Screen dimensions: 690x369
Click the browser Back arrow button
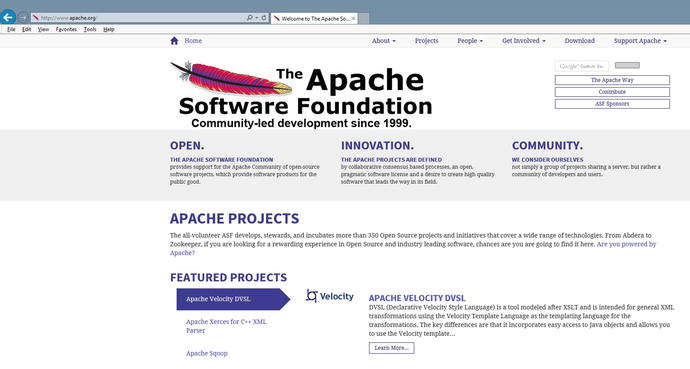point(7,17)
